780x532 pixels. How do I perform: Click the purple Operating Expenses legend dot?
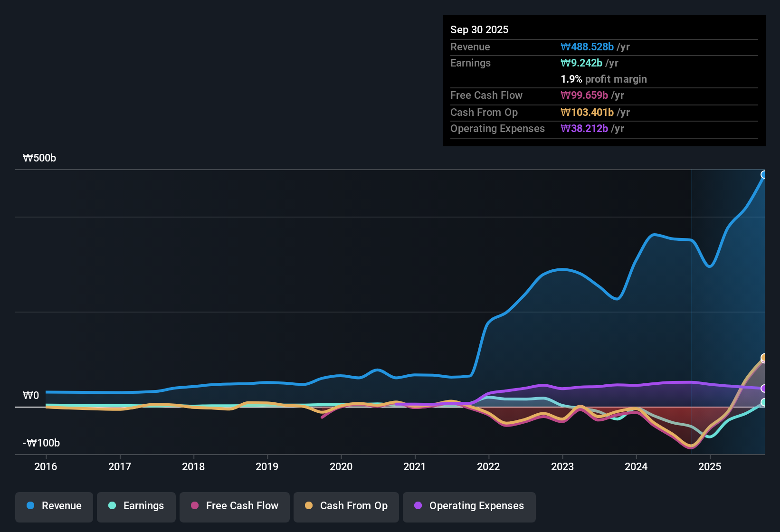pyautogui.click(x=418, y=505)
